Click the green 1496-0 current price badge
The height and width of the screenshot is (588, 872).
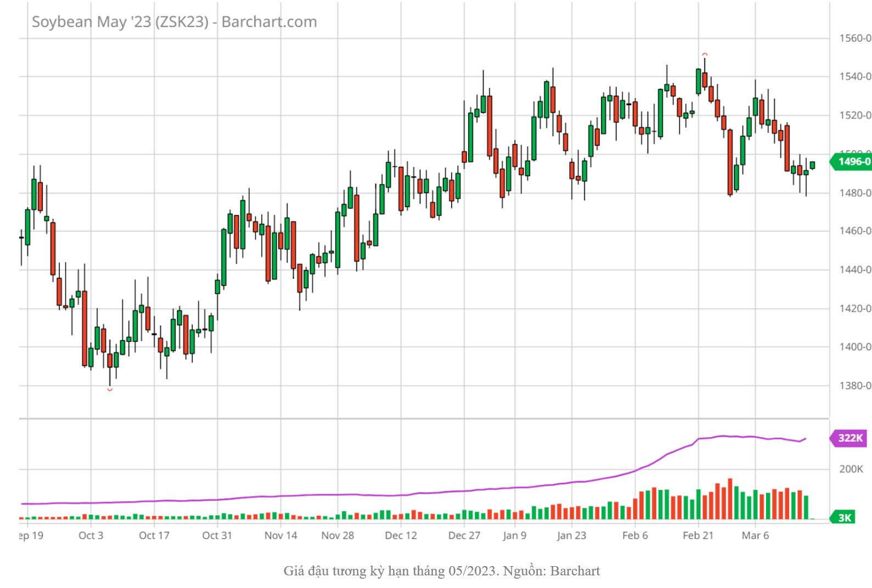click(852, 162)
